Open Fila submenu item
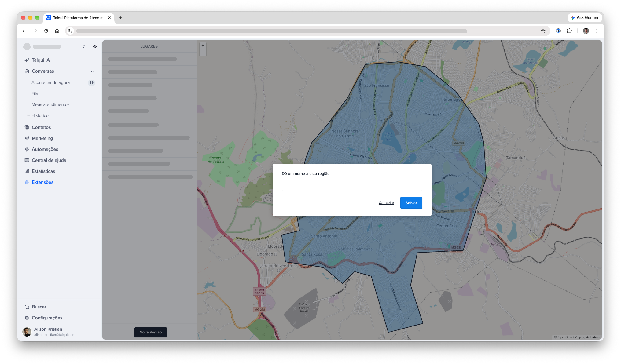Screen dimensions: 621x364 35,93
